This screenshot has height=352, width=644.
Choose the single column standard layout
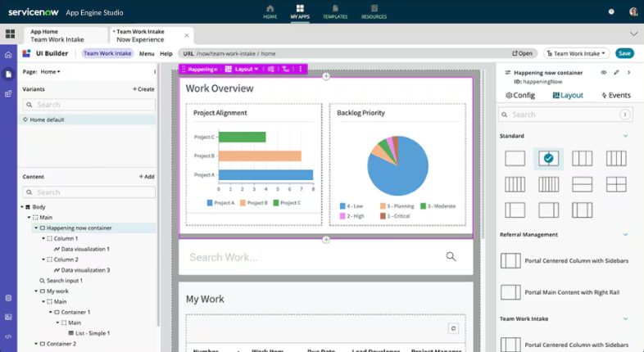tap(515, 158)
